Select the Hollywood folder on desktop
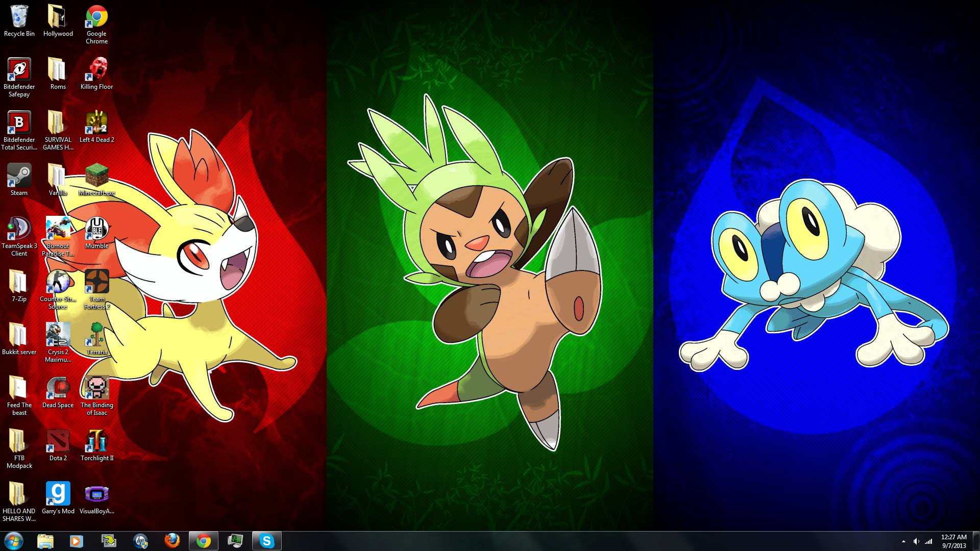The height and width of the screenshot is (551, 980). (x=58, y=21)
